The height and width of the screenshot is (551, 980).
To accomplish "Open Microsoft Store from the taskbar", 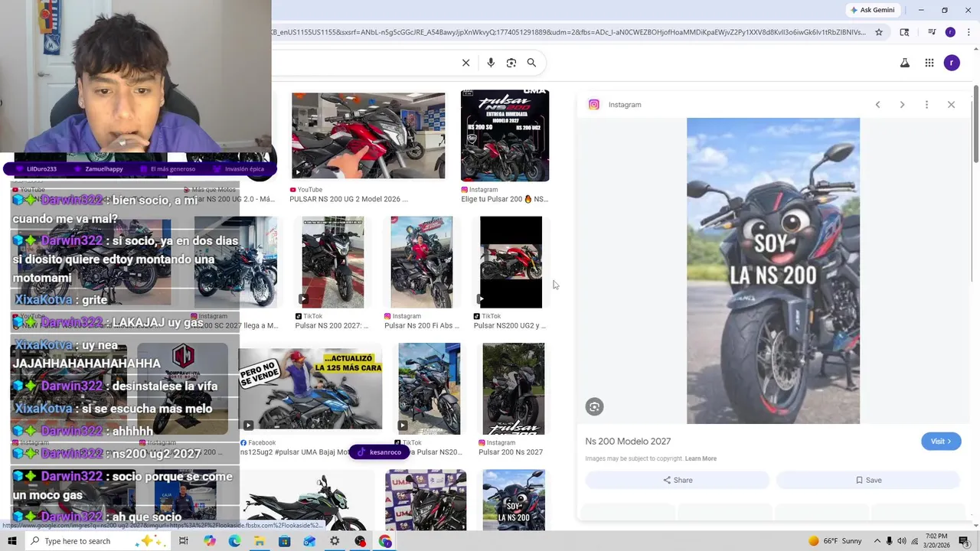I will tap(285, 541).
